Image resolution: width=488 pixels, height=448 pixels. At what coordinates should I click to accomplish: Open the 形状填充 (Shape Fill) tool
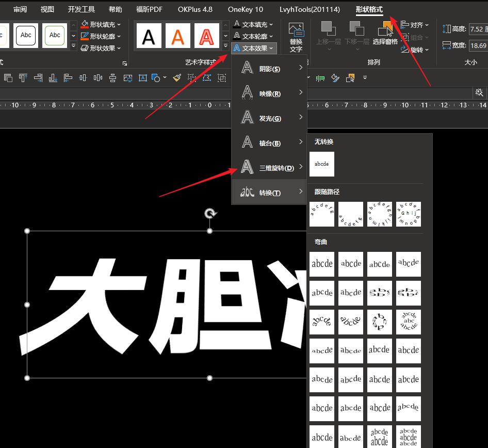point(101,24)
